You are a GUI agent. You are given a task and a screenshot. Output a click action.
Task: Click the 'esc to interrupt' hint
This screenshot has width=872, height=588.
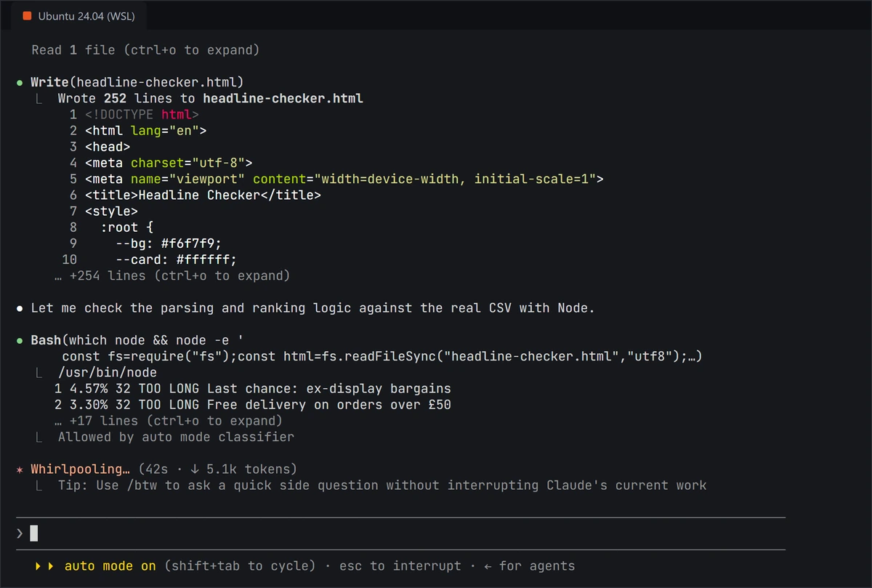pyautogui.click(x=400, y=565)
